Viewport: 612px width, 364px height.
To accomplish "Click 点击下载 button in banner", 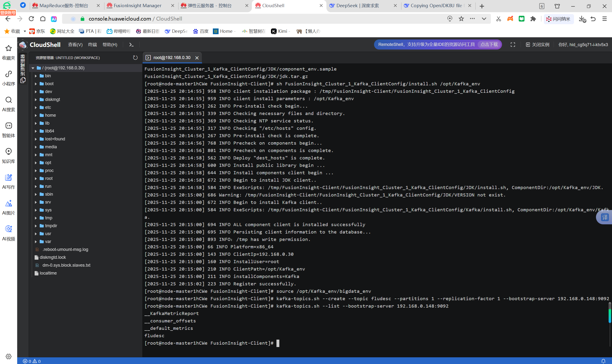I will coord(489,45).
